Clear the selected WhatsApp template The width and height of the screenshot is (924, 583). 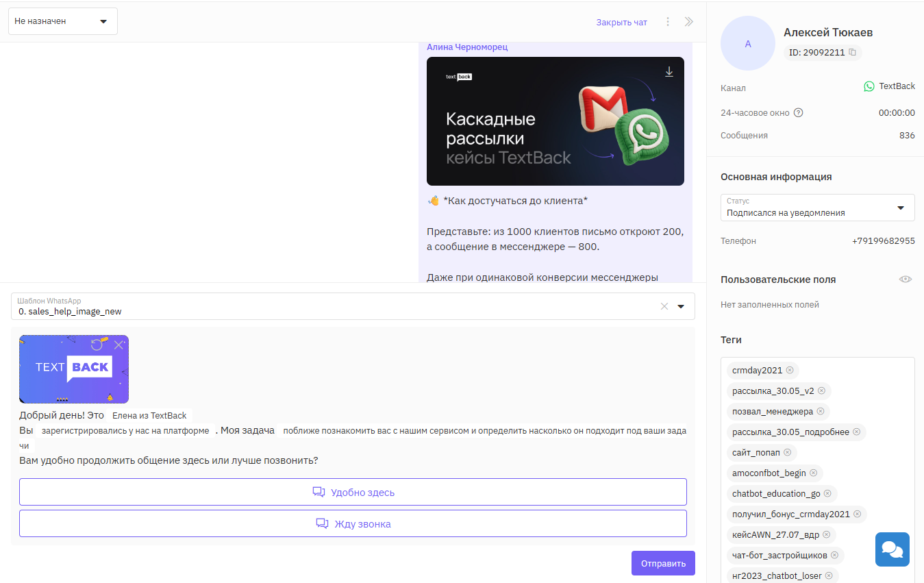[664, 306]
